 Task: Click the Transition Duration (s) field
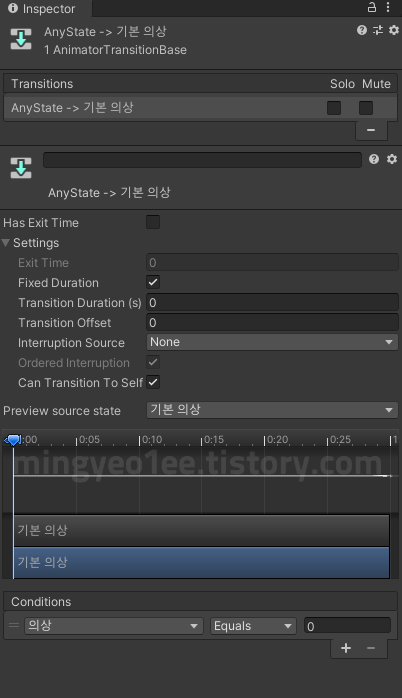[272, 302]
